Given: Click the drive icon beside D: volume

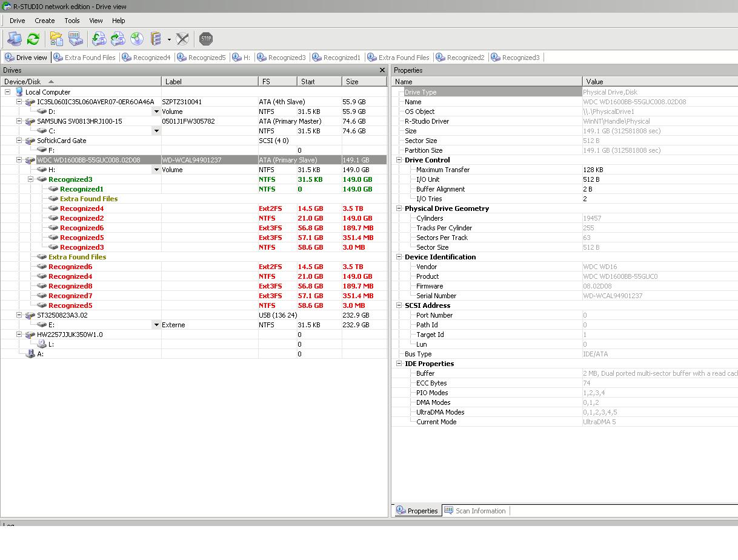Looking at the screenshot, I should coord(42,112).
